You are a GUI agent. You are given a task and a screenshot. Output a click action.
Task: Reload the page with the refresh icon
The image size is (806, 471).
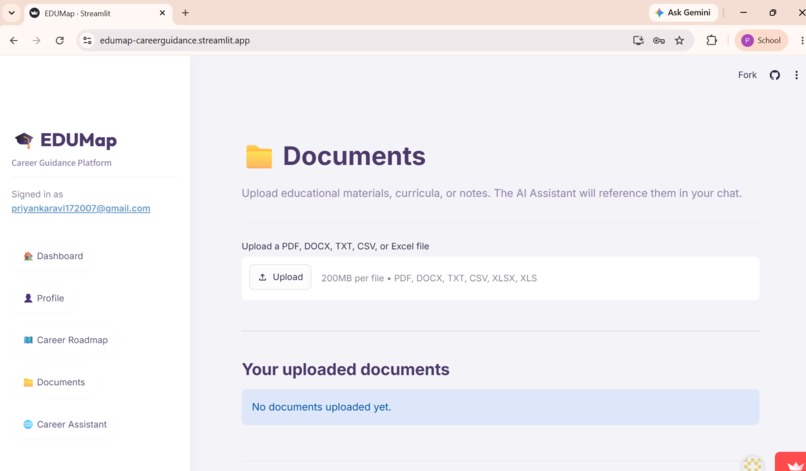[x=60, y=40]
